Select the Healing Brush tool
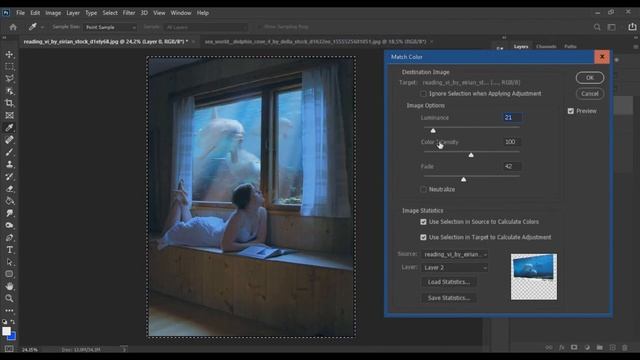 [x=9, y=140]
